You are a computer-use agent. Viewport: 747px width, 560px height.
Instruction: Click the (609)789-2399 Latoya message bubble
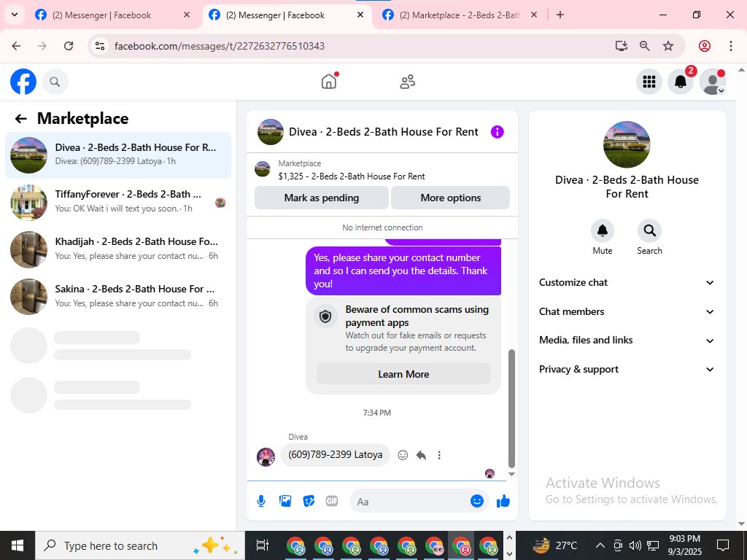click(336, 455)
